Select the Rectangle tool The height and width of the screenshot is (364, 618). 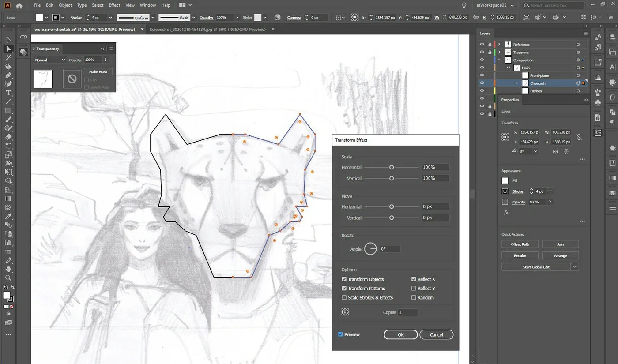8,111
